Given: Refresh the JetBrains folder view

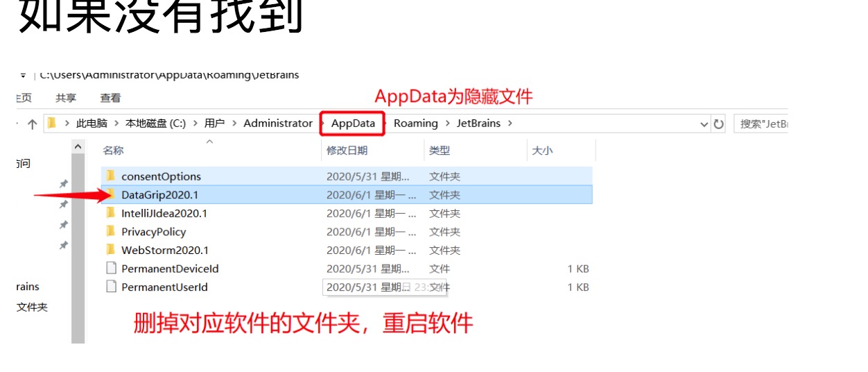Looking at the screenshot, I should 719,124.
